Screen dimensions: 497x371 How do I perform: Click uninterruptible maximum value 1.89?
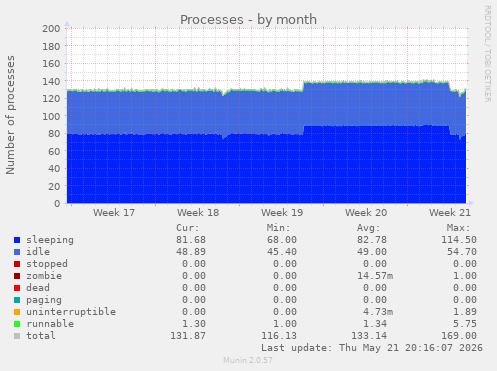click(465, 312)
